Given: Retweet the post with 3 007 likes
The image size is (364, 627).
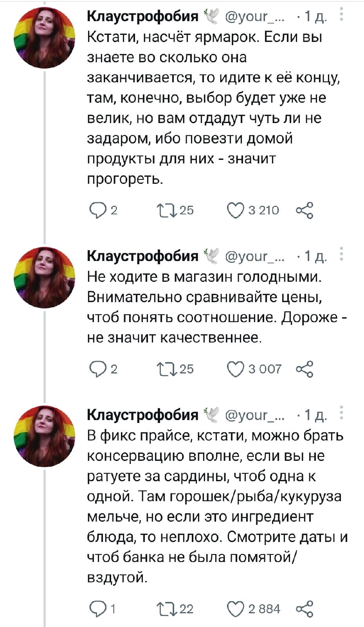Looking at the screenshot, I should click(163, 369).
